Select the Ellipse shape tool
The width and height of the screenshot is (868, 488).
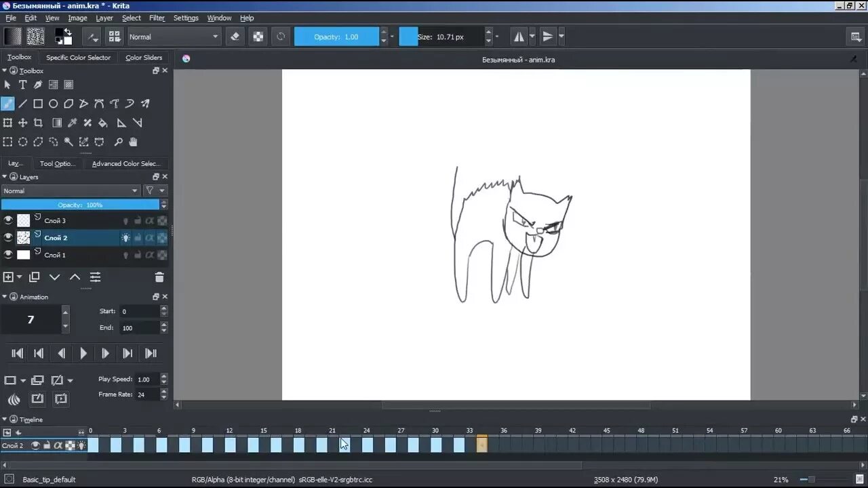pos(53,104)
